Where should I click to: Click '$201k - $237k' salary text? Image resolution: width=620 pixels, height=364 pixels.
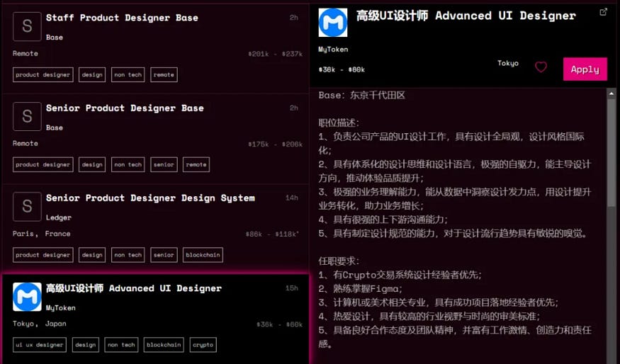point(275,54)
